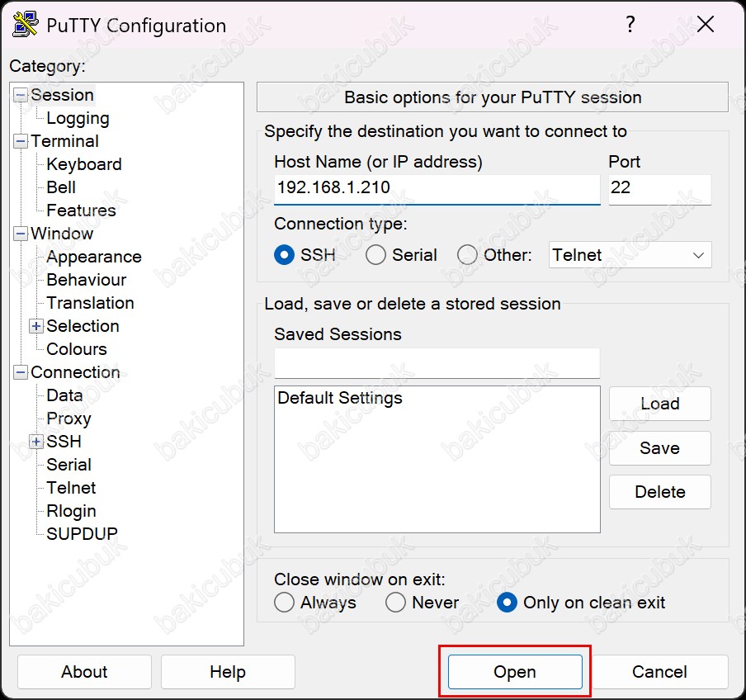The height and width of the screenshot is (700, 746).
Task: Collapse the Session tree node
Action: click(20, 95)
